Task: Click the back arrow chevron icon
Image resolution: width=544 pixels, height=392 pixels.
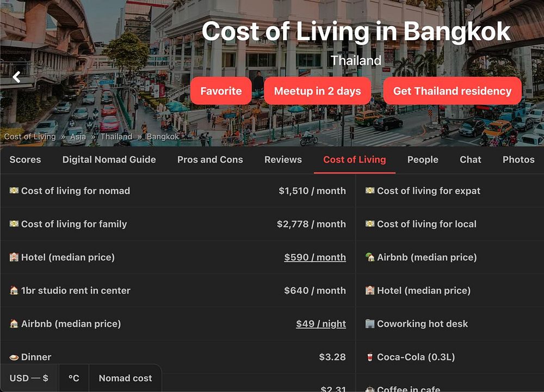Action: click(17, 77)
